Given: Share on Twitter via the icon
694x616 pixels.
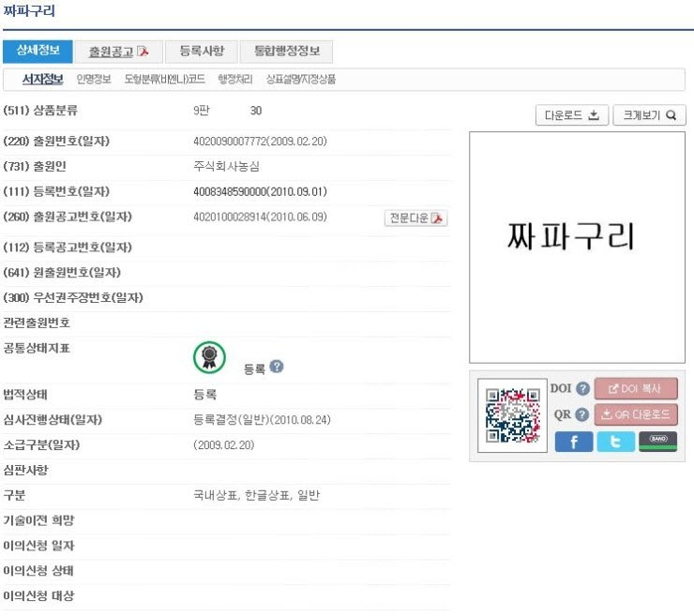Looking at the screenshot, I should coord(615,442).
